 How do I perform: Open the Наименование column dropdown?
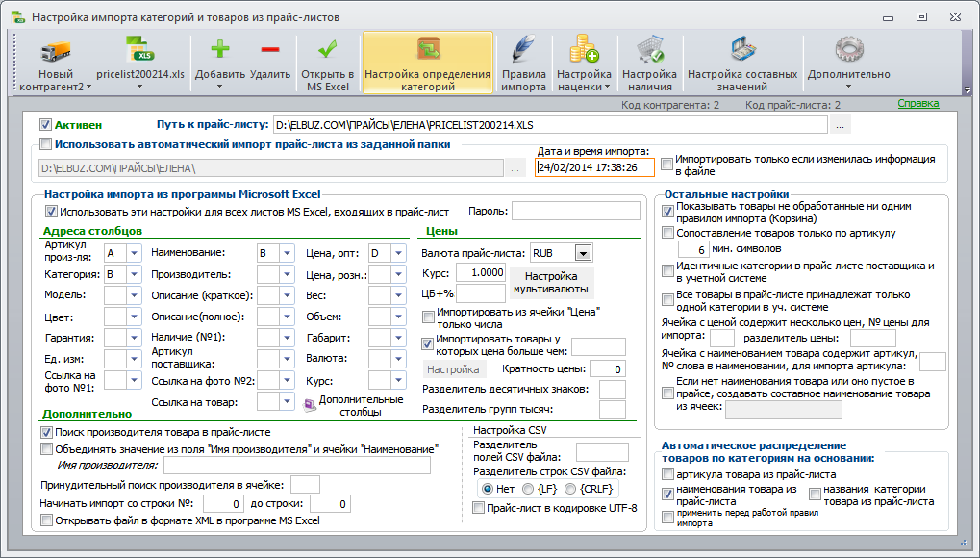click(287, 253)
